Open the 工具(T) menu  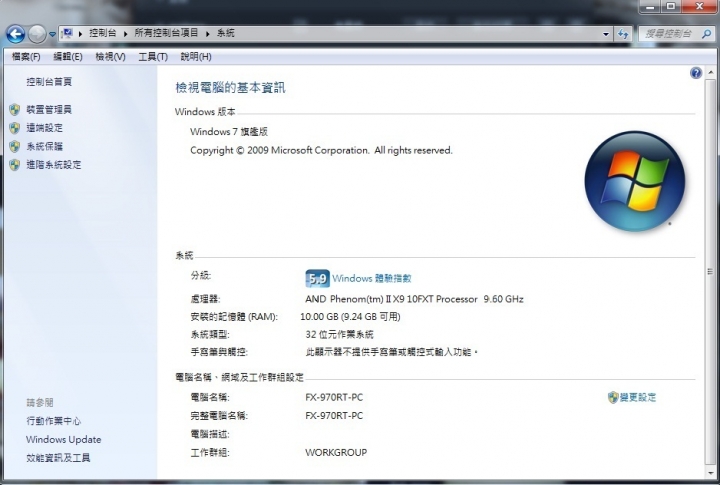coord(153,57)
